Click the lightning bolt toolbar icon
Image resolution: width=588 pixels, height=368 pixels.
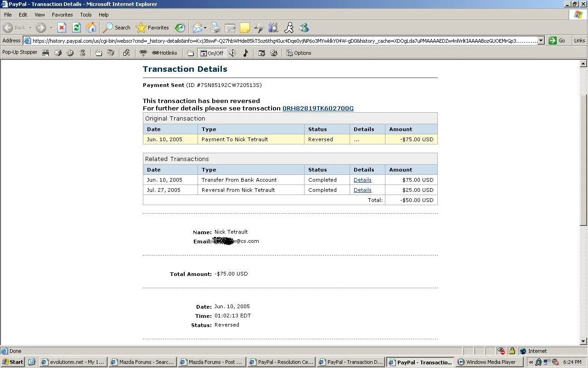259,28
